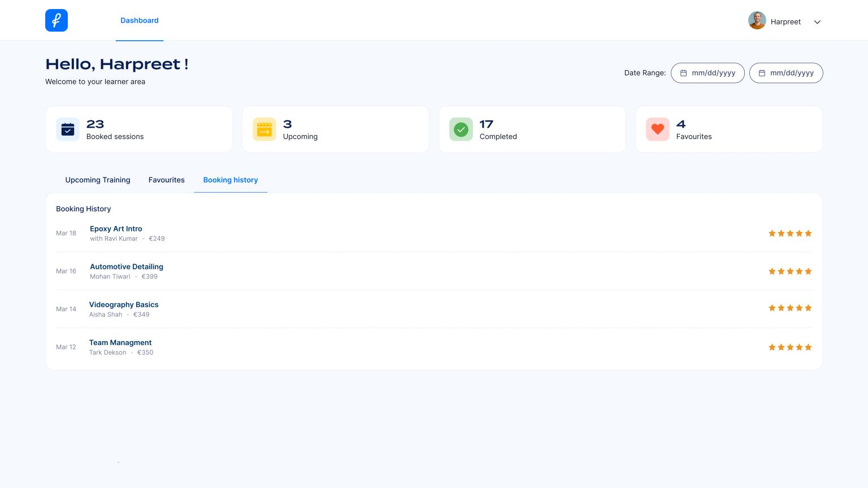Open the 17 Completed card
This screenshot has width=868, height=488.
coord(532,129)
